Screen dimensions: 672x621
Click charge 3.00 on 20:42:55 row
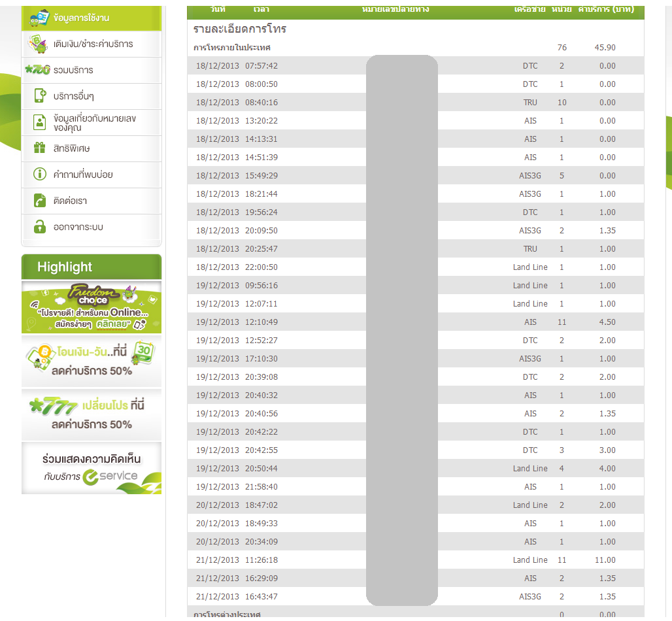coord(607,450)
